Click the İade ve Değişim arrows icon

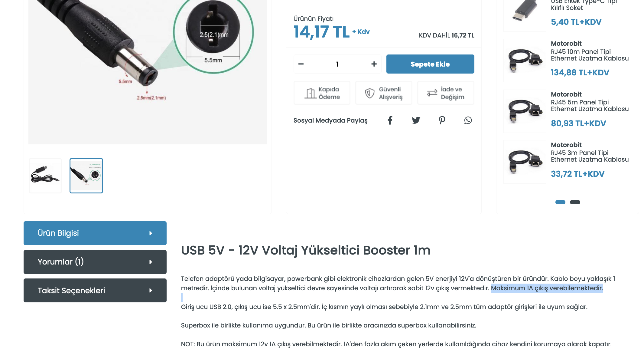(432, 93)
